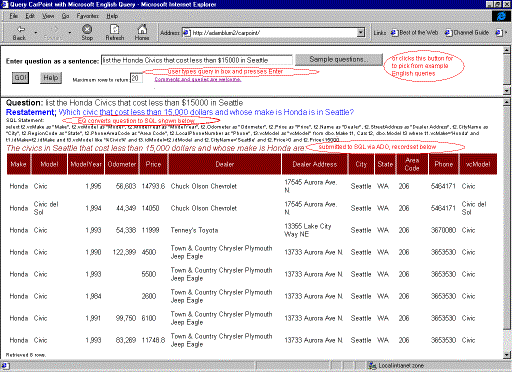Click the Local intranet zone status icon
This screenshot has height=384, width=512.
tap(372, 366)
